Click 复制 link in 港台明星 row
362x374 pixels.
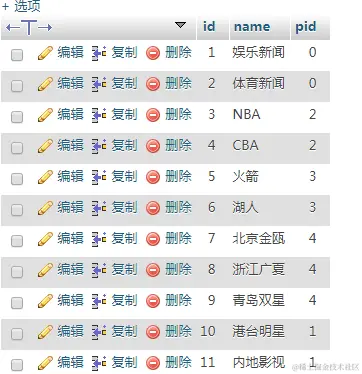(x=124, y=331)
